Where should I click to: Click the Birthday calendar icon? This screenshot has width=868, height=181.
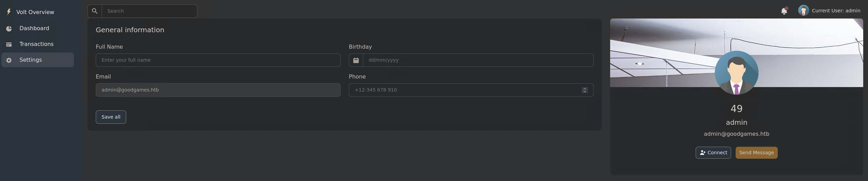pyautogui.click(x=356, y=60)
